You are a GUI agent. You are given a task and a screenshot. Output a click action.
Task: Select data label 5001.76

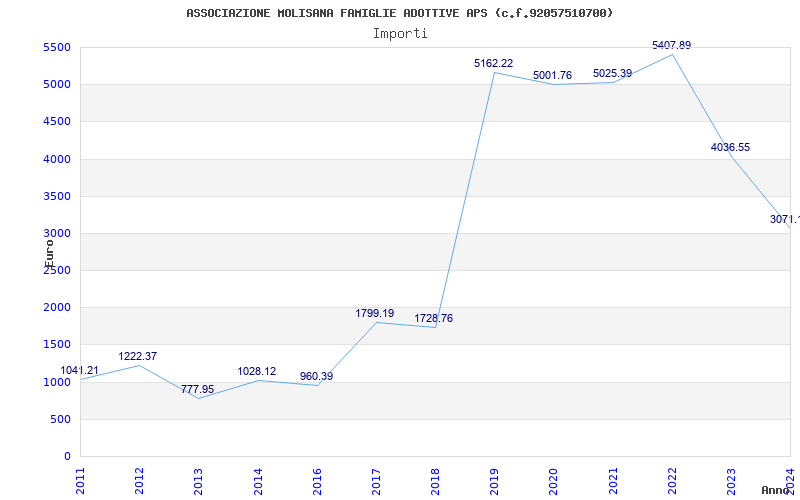tap(553, 76)
